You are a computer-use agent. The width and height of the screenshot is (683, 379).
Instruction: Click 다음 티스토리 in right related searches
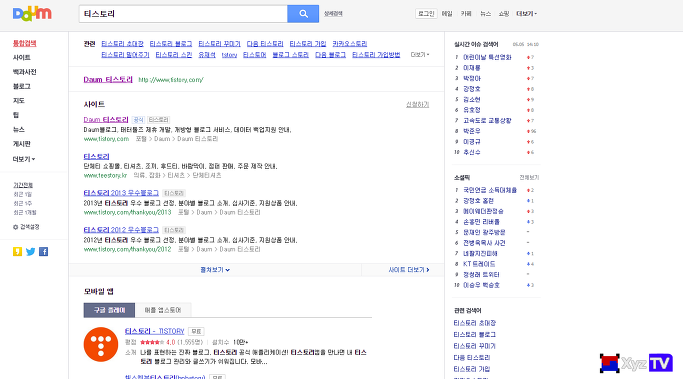click(472, 358)
